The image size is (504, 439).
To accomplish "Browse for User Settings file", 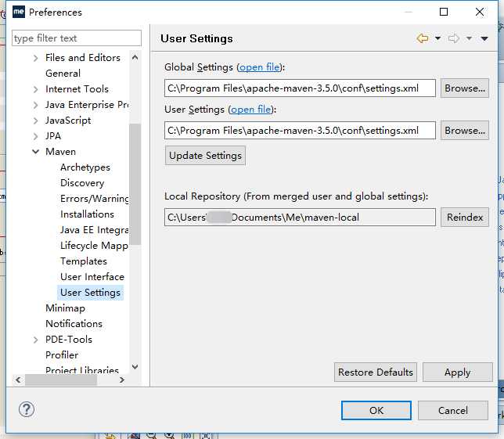I will tap(465, 131).
